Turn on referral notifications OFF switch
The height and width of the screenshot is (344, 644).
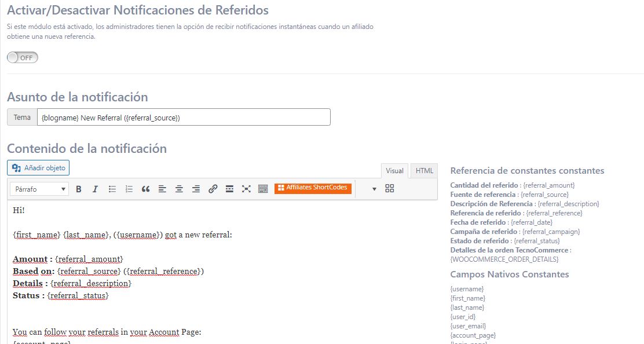(x=23, y=57)
